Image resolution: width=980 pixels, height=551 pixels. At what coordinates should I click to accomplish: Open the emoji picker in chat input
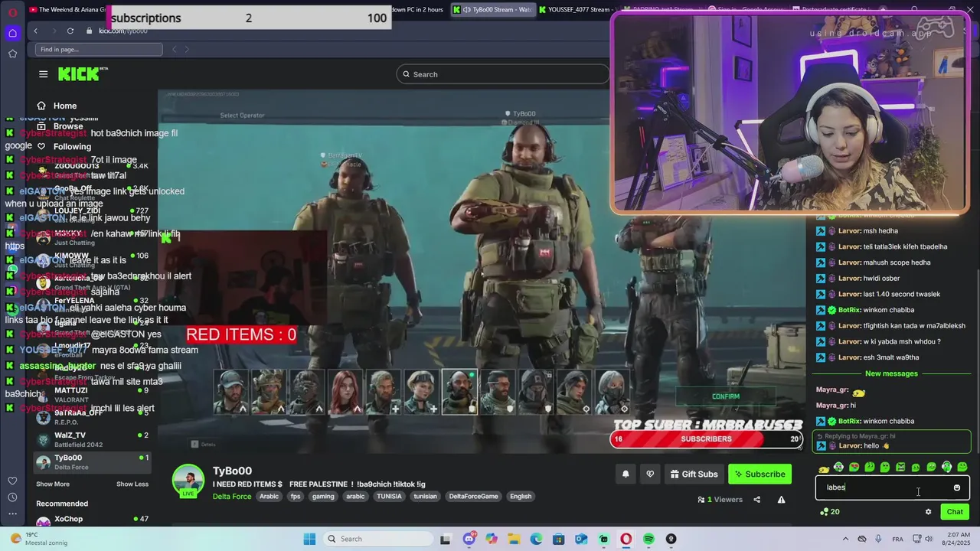coord(957,487)
